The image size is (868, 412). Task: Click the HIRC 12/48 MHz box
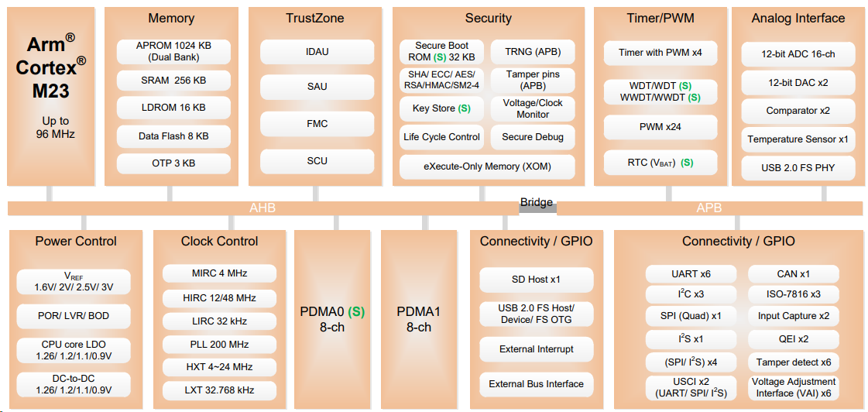coord(219,298)
